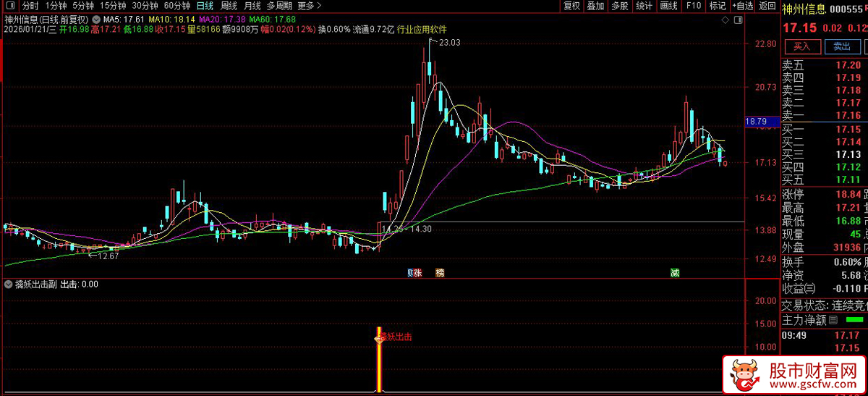Click the round icon before 搞妖出击副 indicator
This screenshot has width=868, height=396.
coord(8,285)
